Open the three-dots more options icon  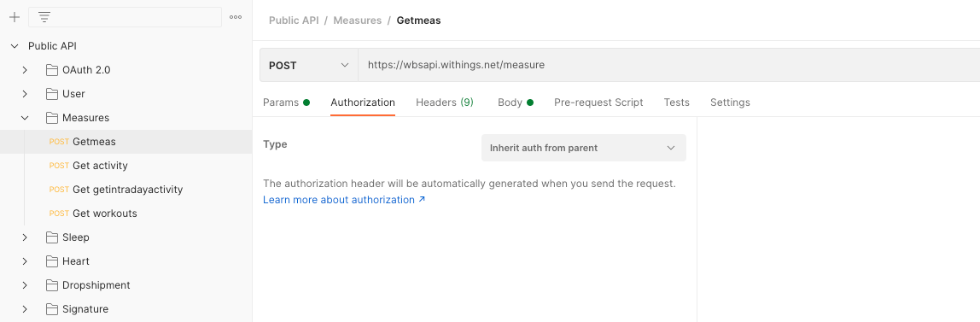pyautogui.click(x=236, y=17)
